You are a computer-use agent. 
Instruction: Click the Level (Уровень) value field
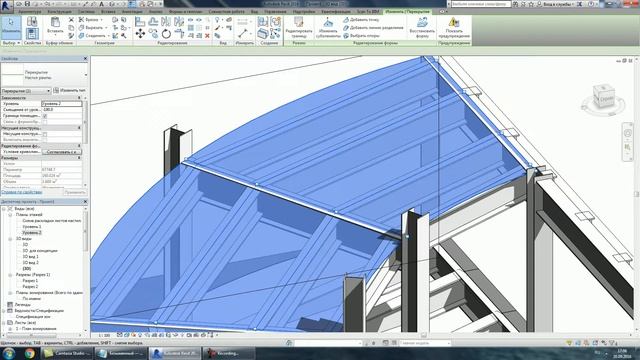(x=62, y=104)
